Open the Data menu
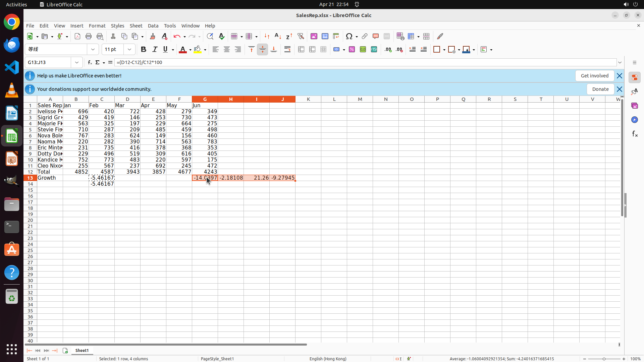 pyautogui.click(x=153, y=26)
